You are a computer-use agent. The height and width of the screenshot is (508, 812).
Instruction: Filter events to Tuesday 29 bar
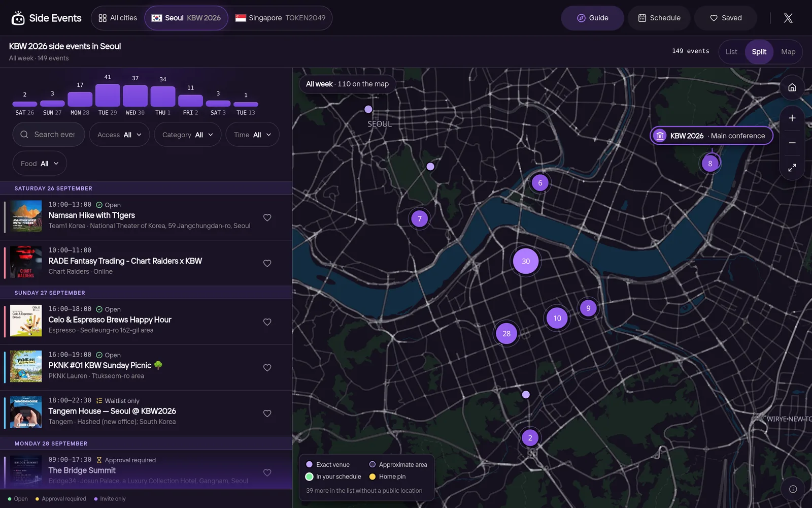tap(108, 95)
